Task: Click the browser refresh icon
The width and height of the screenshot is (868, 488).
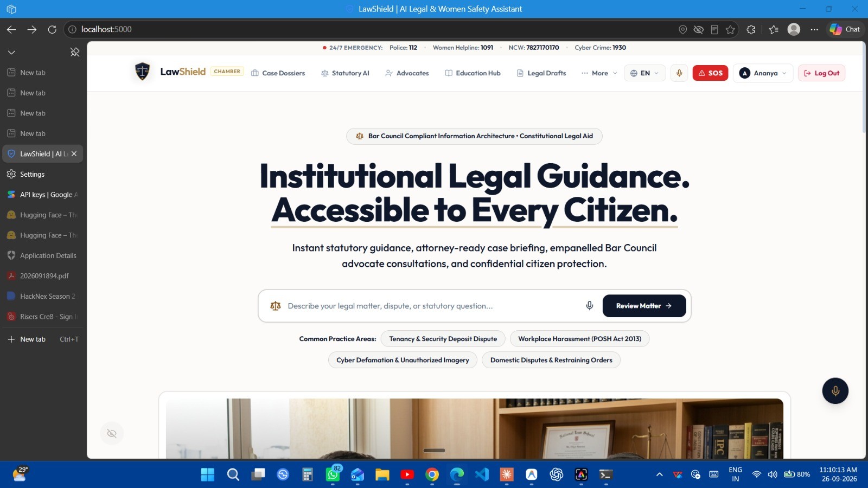Action: point(52,29)
